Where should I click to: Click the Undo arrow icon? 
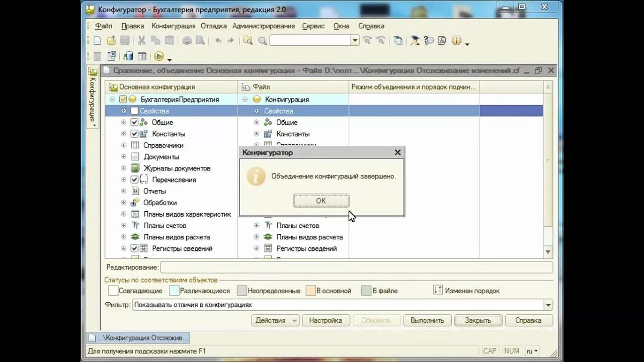click(x=218, y=41)
